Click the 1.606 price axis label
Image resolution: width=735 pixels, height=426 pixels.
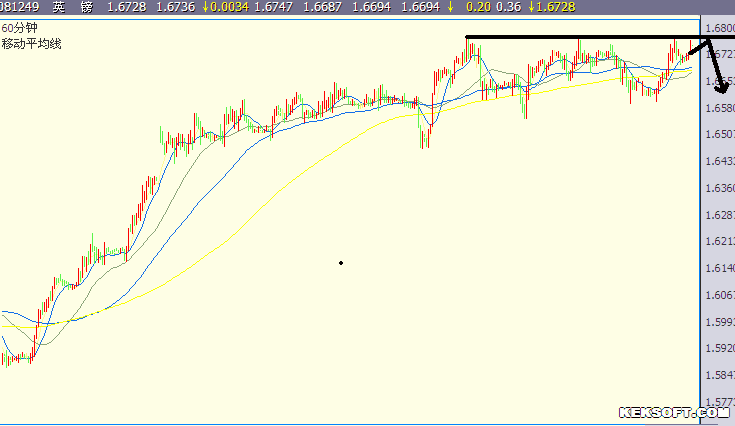pyautogui.click(x=720, y=295)
